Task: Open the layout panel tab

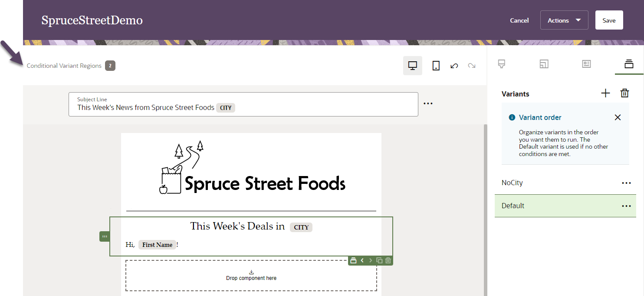Action: tap(544, 64)
